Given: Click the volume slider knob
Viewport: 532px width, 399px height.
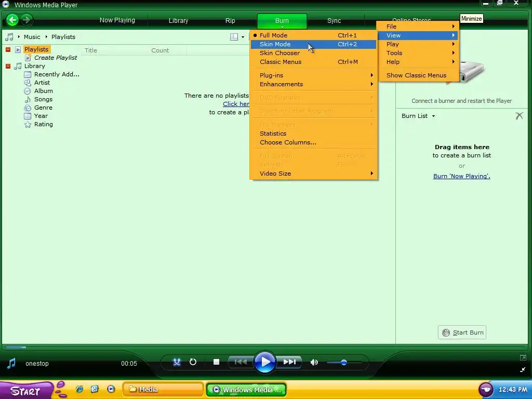Looking at the screenshot, I should pos(344,362).
